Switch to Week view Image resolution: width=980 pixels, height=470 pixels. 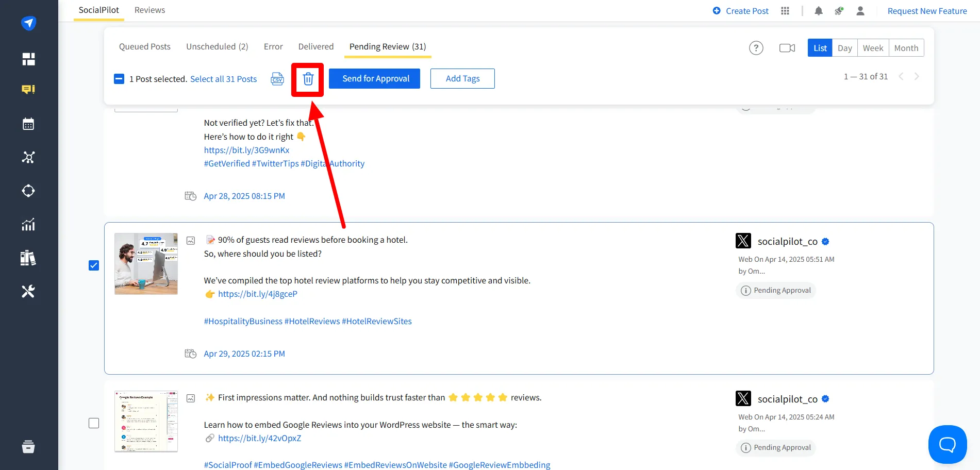(873, 48)
